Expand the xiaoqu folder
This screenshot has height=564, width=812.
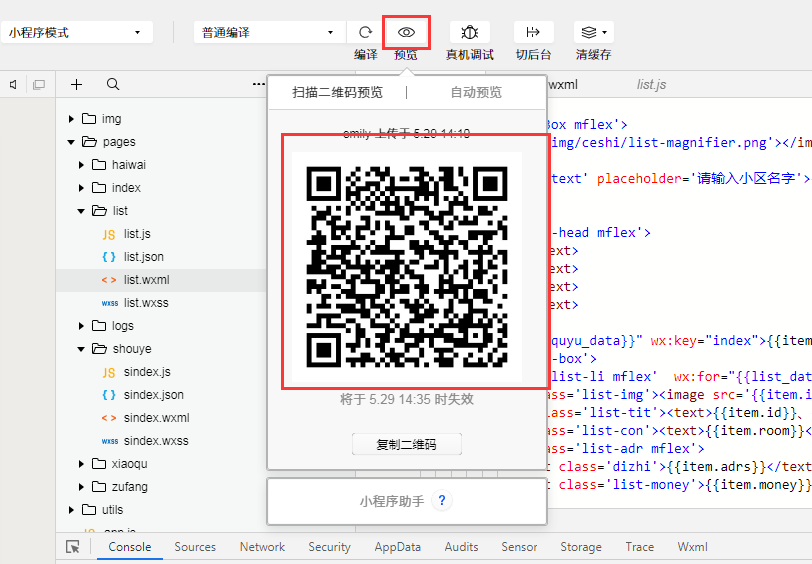coord(81,464)
